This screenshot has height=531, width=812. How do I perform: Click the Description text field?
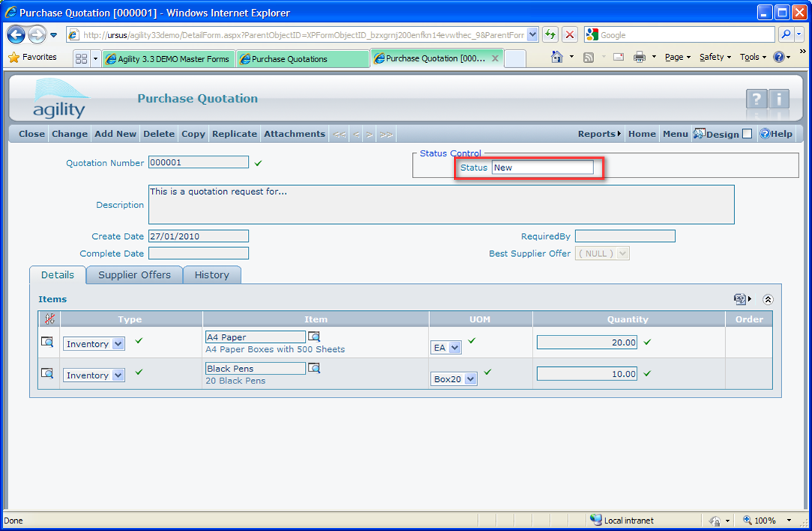click(440, 204)
